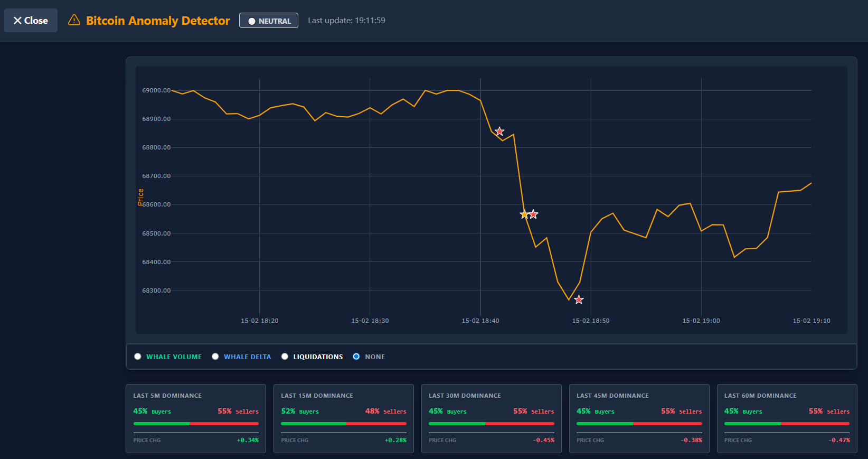
Task: Click the red star near 68850 price
Action: (x=499, y=131)
